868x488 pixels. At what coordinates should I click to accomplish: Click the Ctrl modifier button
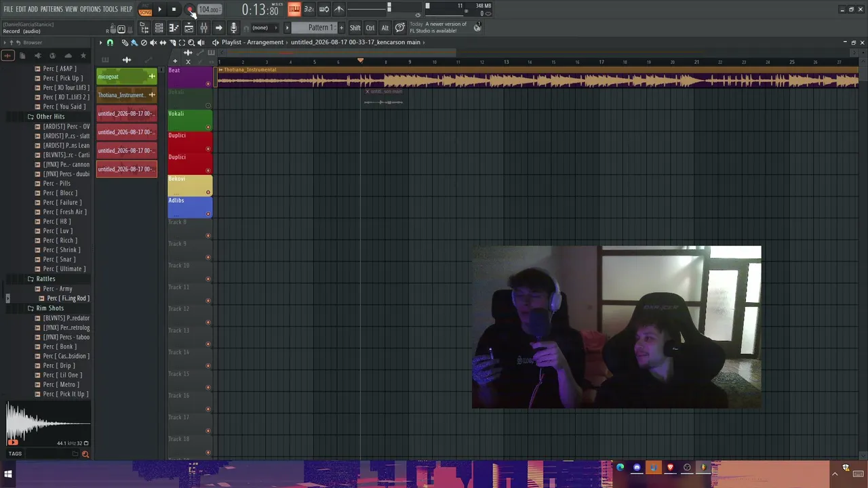pos(370,28)
